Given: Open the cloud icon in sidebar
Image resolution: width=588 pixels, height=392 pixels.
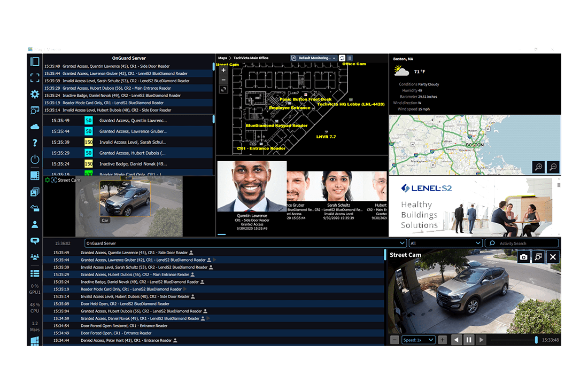Looking at the screenshot, I should click(x=35, y=127).
